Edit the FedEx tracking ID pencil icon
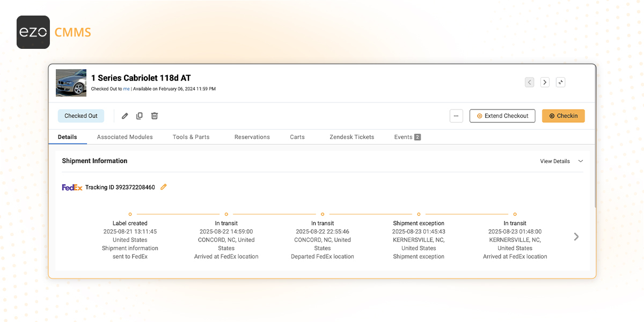The image size is (644, 322). [164, 187]
